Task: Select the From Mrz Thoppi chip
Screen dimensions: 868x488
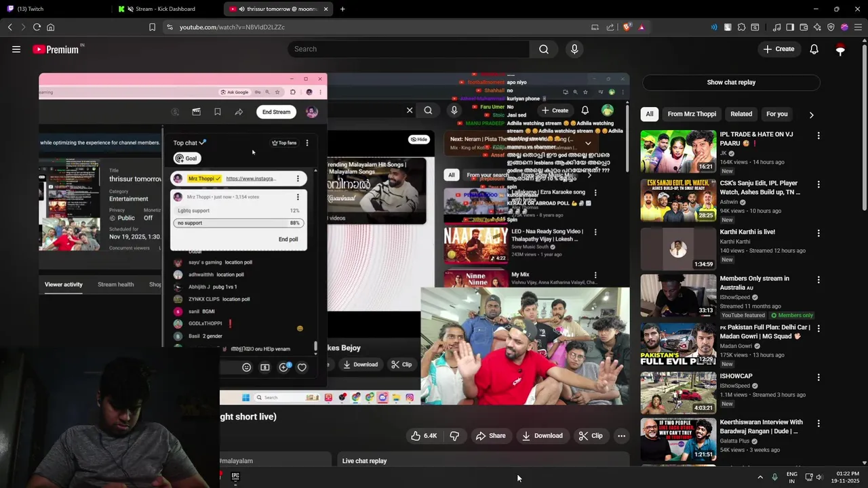Action: 692,114
